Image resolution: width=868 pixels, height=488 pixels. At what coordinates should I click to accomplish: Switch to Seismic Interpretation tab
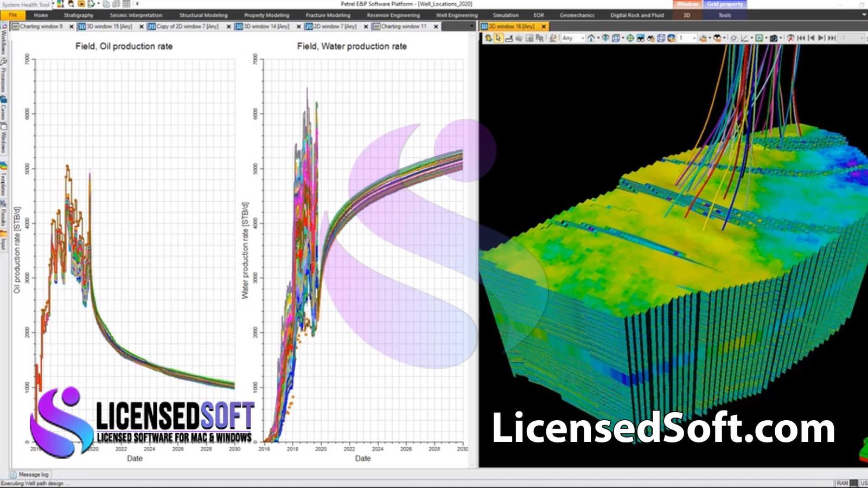pos(136,15)
